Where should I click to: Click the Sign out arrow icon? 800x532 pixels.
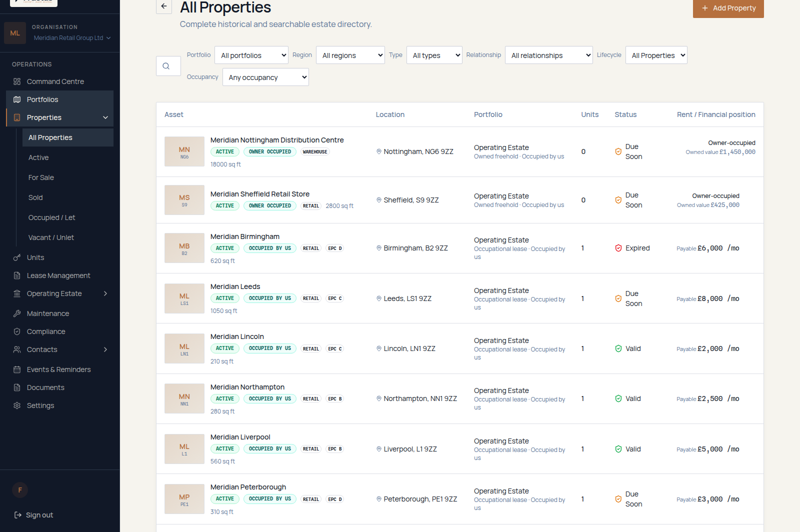[18, 515]
